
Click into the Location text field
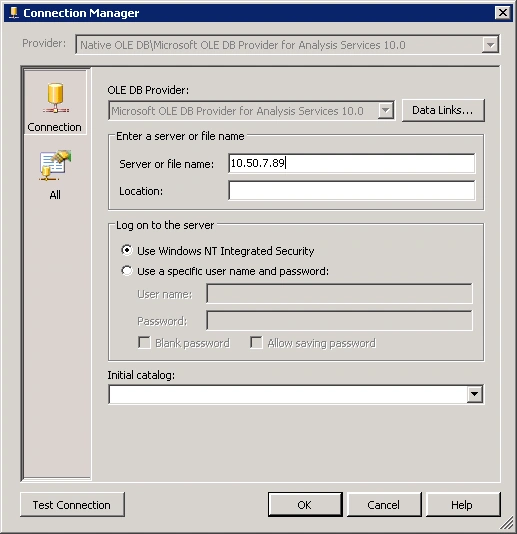pyautogui.click(x=352, y=190)
